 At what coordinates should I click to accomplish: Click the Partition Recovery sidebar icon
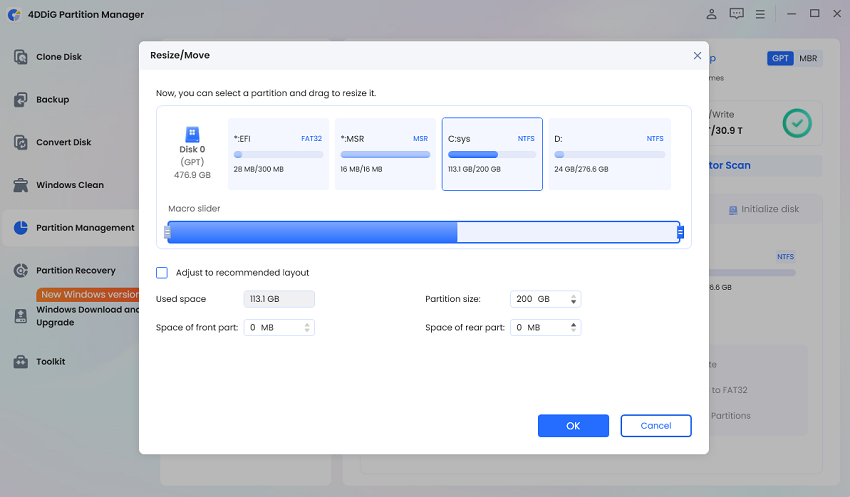tap(21, 270)
